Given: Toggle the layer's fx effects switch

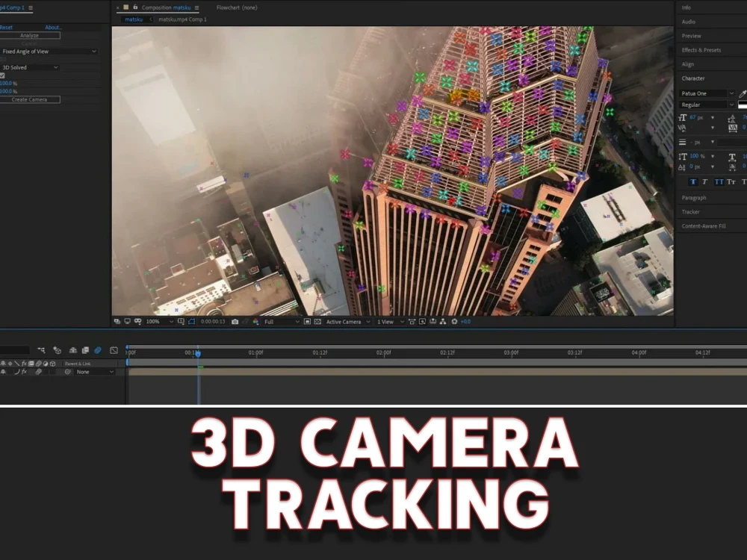Looking at the screenshot, I should (x=25, y=372).
